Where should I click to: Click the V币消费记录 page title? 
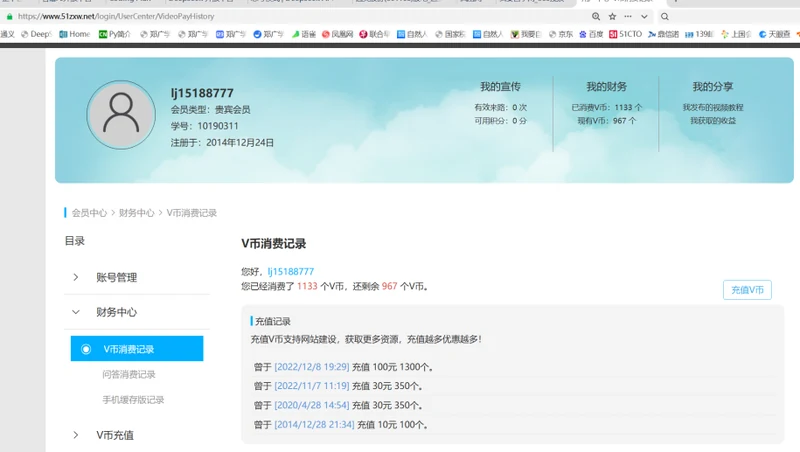click(273, 244)
